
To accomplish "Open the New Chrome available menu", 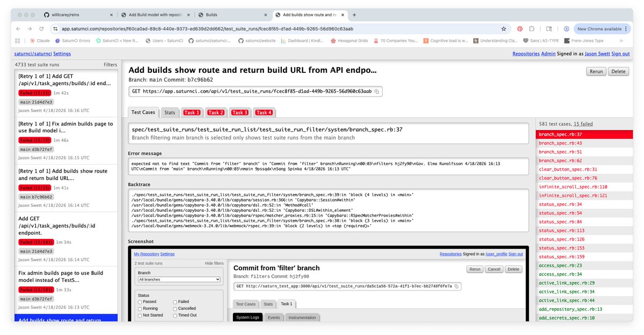I will [x=602, y=29].
